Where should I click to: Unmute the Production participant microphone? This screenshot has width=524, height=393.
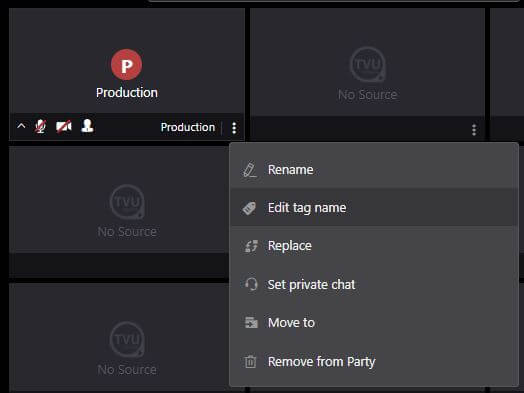coord(41,127)
